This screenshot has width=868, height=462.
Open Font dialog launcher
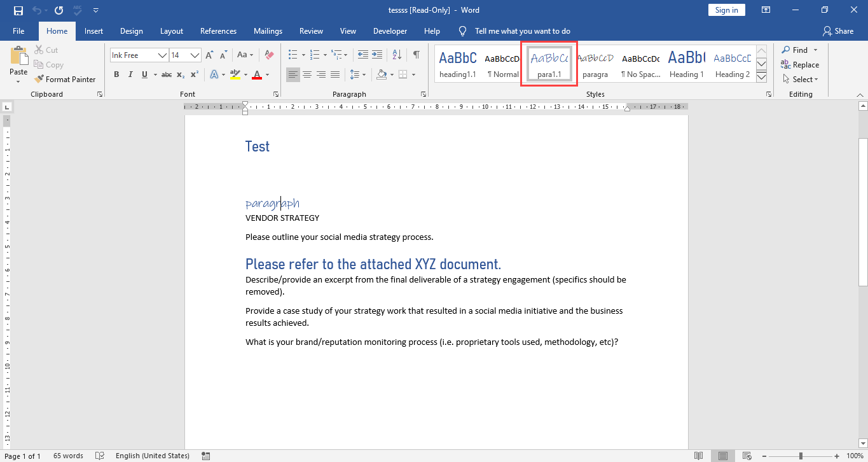click(276, 94)
